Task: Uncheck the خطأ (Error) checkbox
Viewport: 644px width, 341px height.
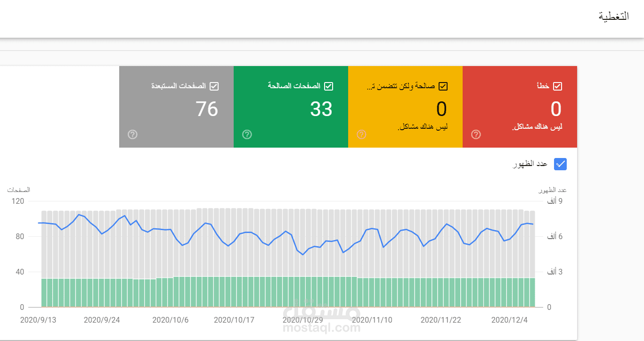Action: click(557, 86)
